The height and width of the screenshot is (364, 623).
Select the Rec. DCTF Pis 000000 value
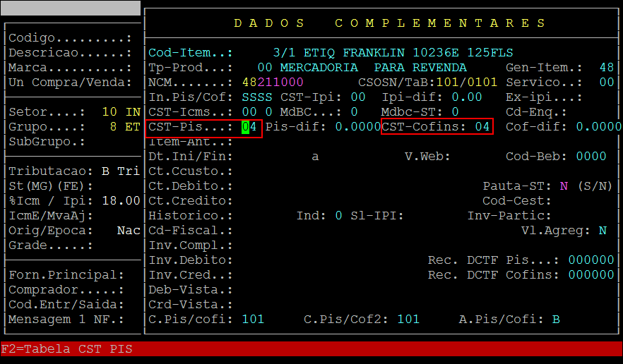tap(591, 260)
